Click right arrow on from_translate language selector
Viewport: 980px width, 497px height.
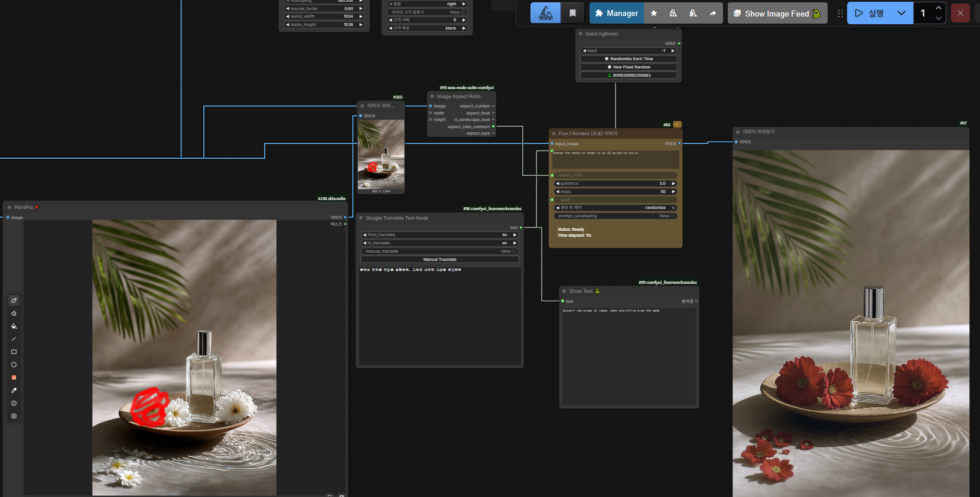click(x=515, y=235)
